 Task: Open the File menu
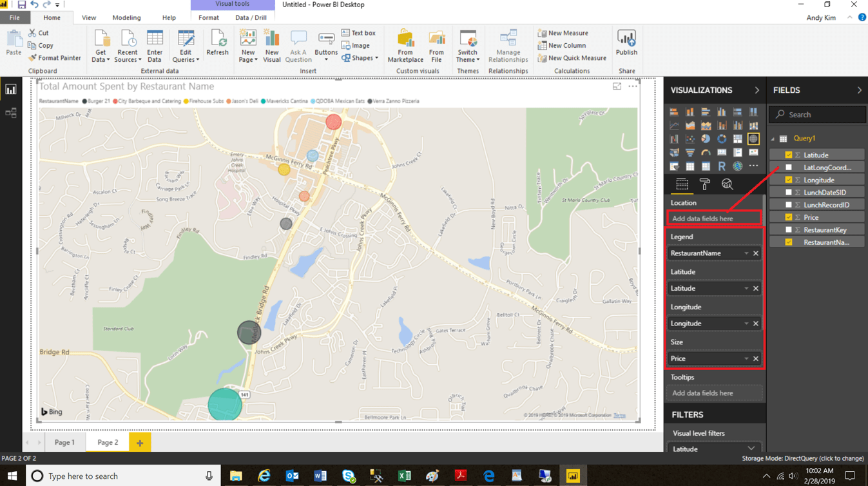pyautogui.click(x=14, y=17)
